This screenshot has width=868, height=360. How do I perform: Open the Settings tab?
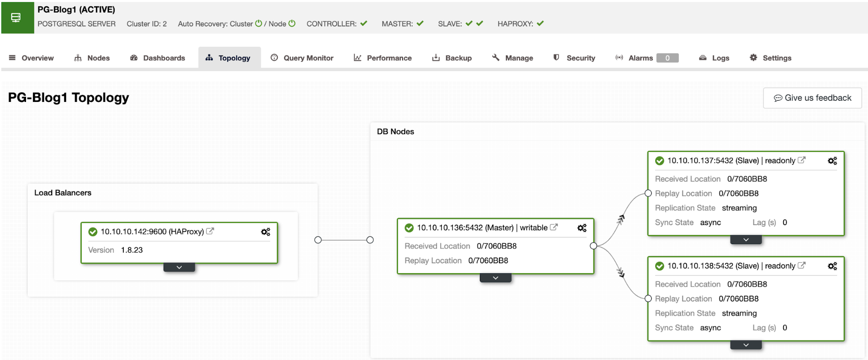coord(771,58)
